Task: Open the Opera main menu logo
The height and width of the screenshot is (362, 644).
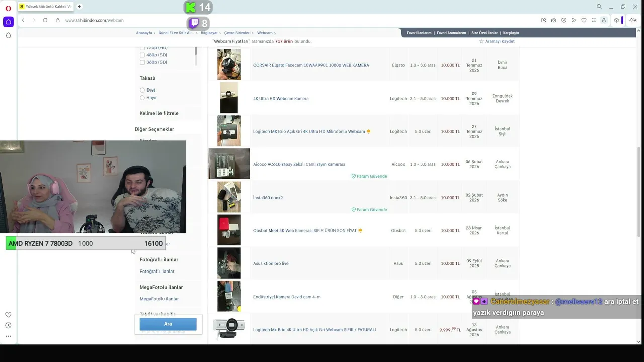Action: pos(8,8)
